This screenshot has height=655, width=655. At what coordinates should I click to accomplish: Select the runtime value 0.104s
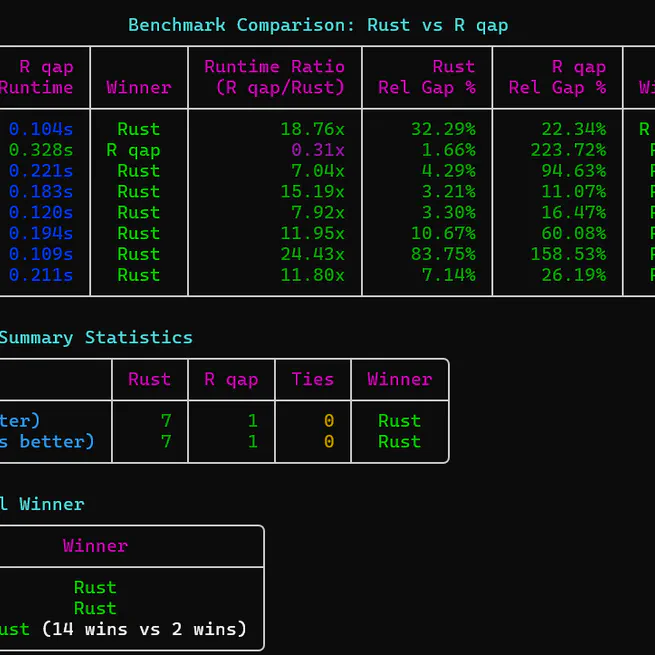click(x=41, y=129)
